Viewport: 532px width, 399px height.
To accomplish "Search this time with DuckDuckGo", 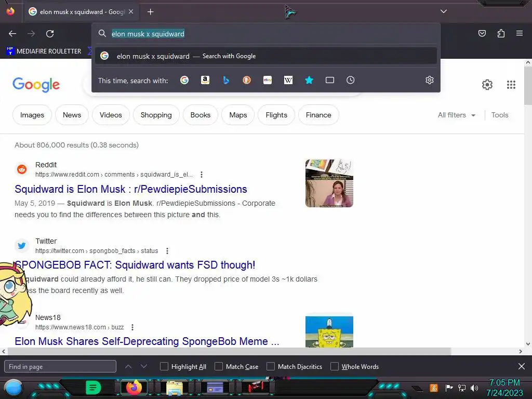I will (247, 80).
